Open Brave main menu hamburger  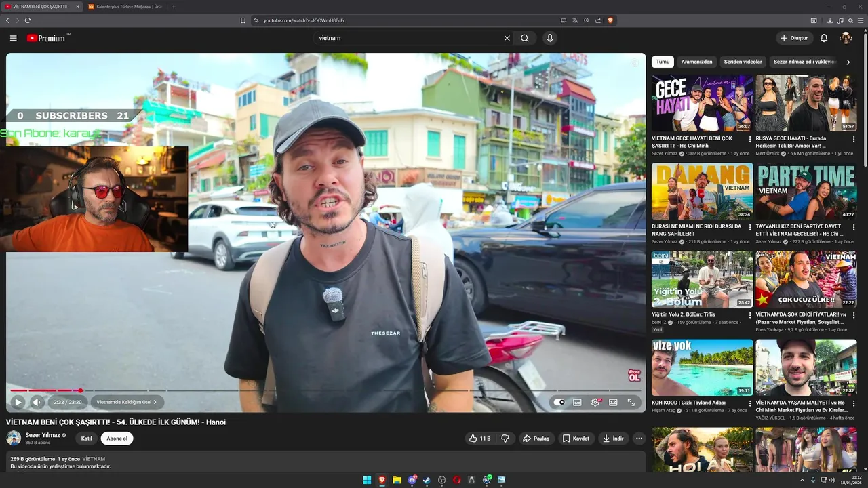(861, 20)
